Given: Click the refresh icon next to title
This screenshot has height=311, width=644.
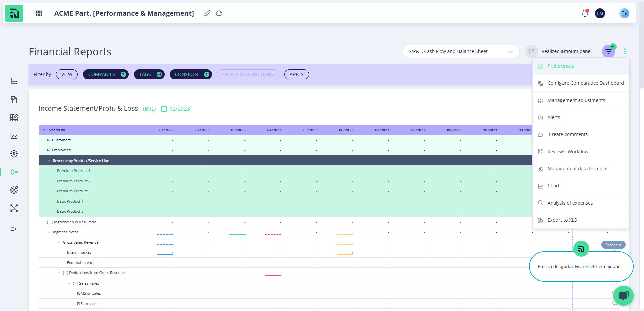Looking at the screenshot, I should 219,13.
